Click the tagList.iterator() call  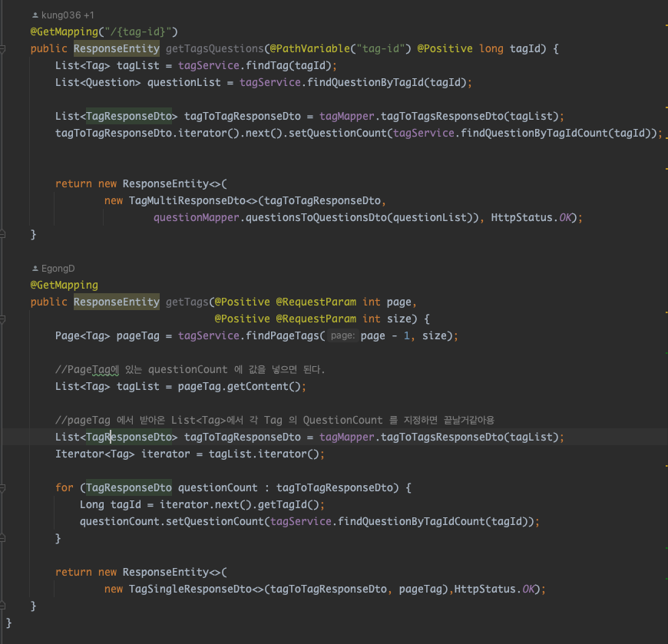tap(264, 454)
